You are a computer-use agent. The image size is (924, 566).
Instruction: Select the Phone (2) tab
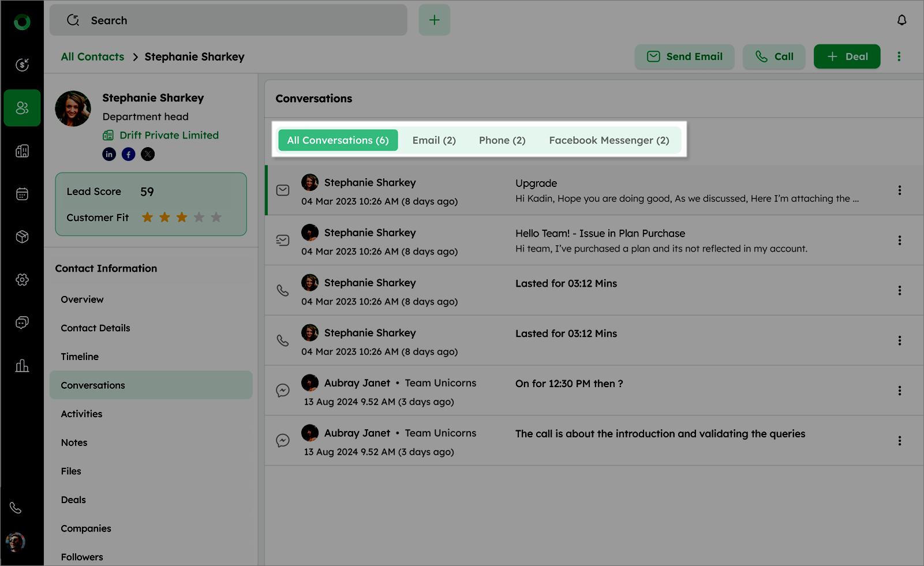coord(502,140)
